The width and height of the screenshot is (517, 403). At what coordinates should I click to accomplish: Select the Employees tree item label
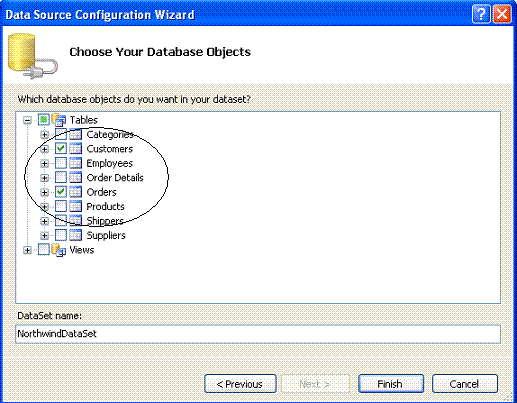(x=110, y=163)
